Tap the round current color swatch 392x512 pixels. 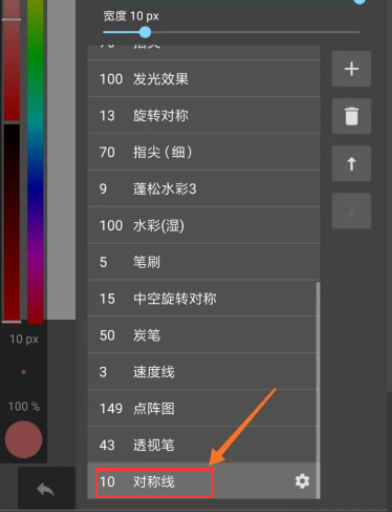click(23, 439)
